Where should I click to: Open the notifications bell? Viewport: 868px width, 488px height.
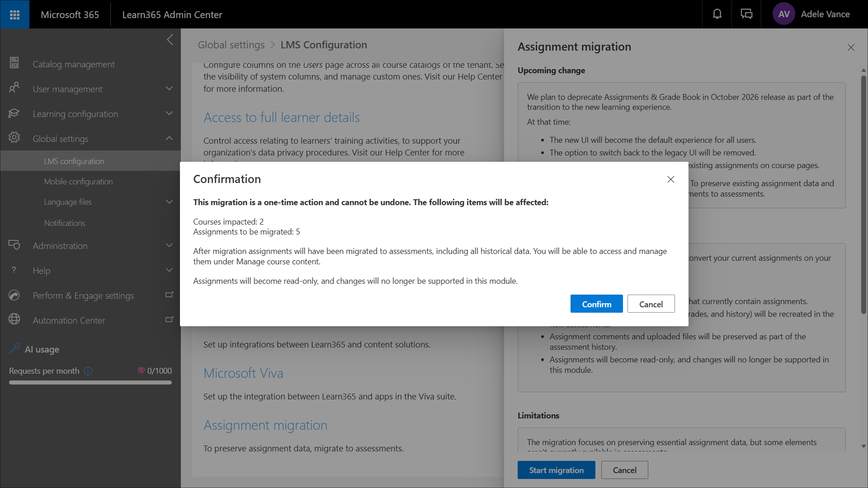717,14
